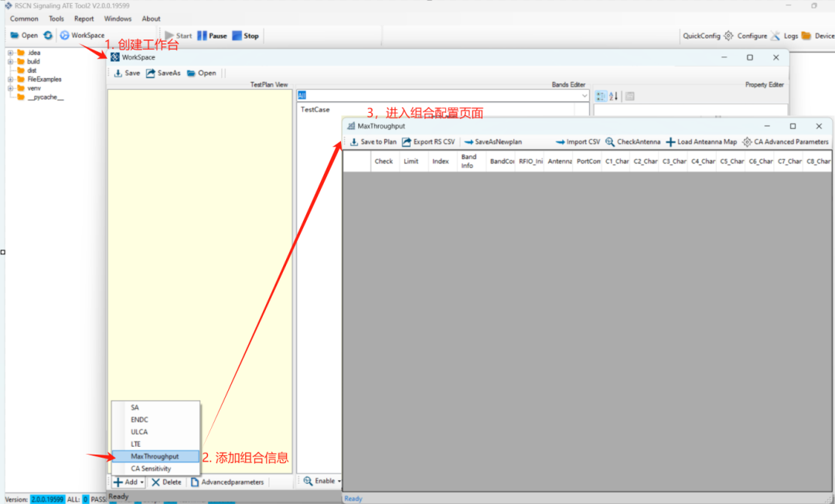Open CA Advanced Parameters

(786, 141)
